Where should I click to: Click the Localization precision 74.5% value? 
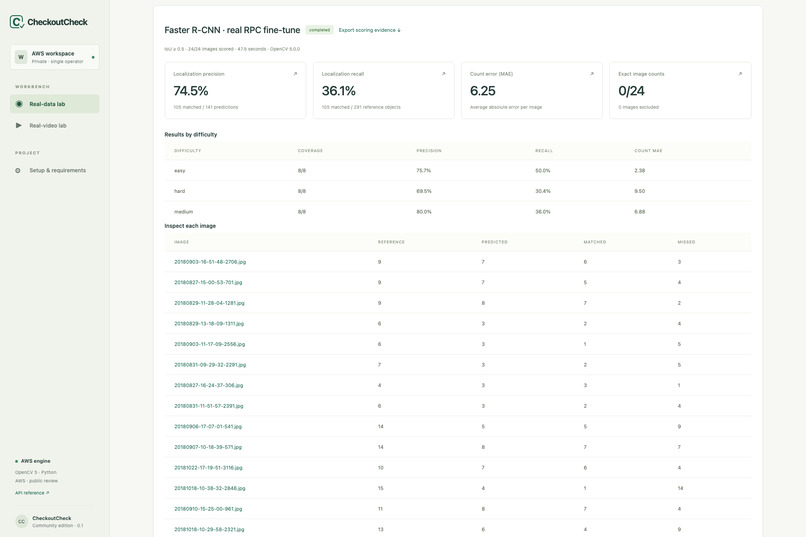191,91
